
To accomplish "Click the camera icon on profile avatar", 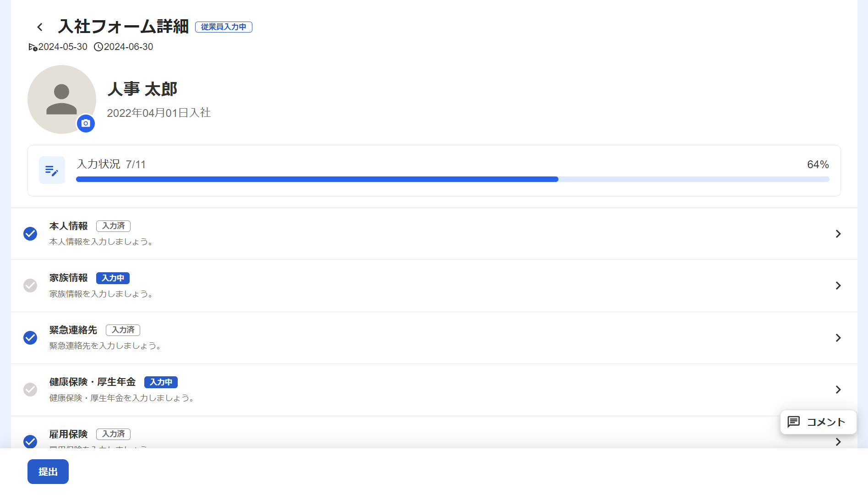I will [x=86, y=123].
